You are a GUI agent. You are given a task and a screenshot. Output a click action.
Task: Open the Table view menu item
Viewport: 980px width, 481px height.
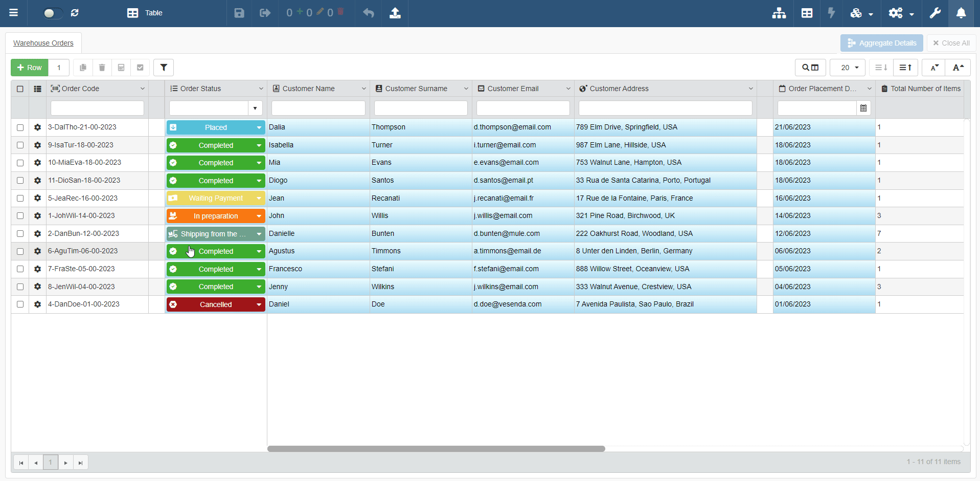(145, 13)
